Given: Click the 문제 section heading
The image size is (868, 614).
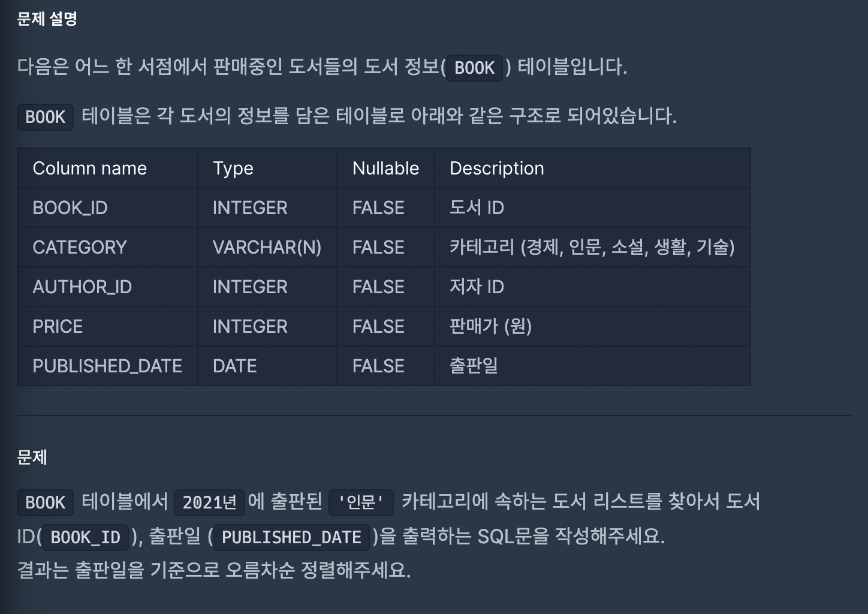Looking at the screenshot, I should pyautogui.click(x=32, y=458).
